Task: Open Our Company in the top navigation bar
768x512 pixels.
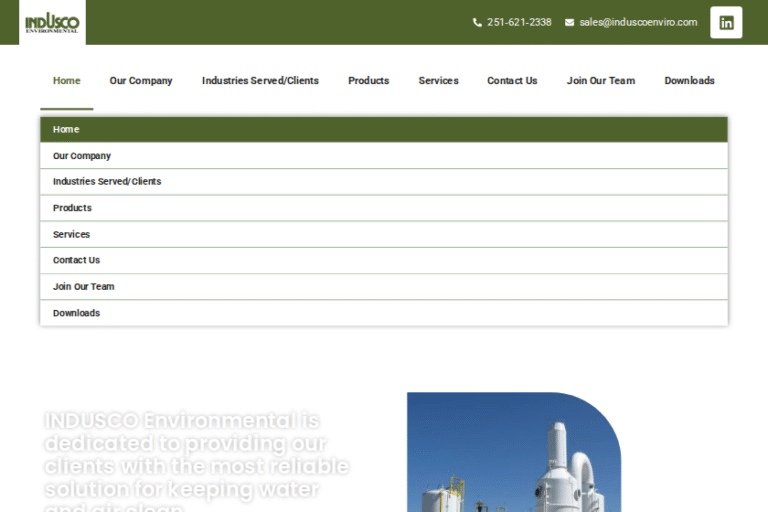Action: (141, 81)
